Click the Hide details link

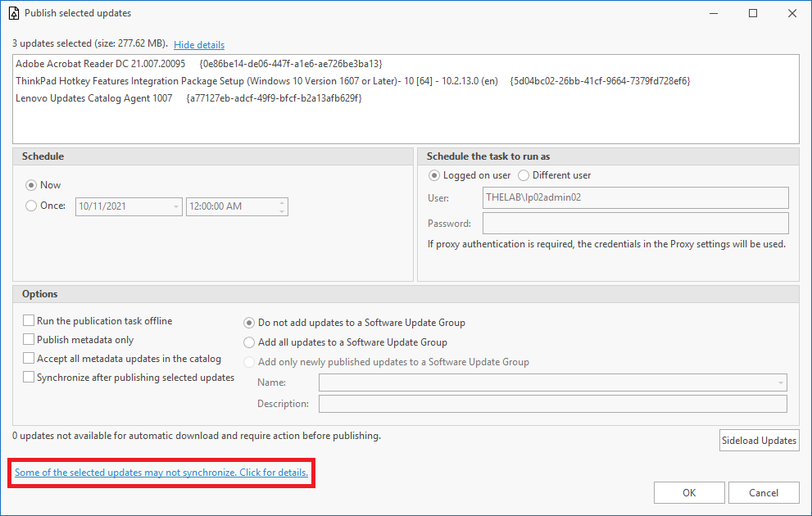199,44
